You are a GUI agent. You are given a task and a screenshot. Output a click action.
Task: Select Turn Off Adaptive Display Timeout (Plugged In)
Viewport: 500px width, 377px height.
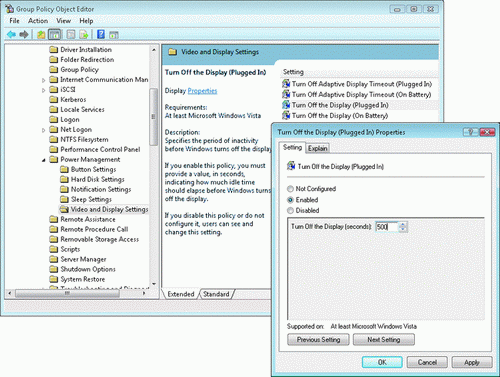[x=357, y=84]
